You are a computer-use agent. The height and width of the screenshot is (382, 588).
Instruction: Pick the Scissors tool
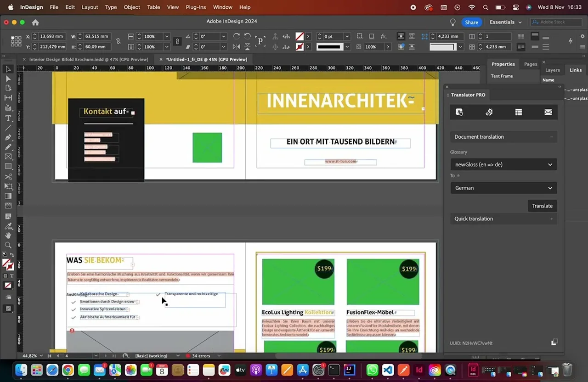coord(8,176)
